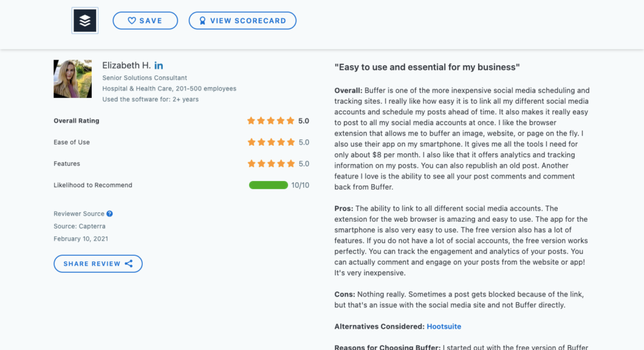Click the Features rating stars
This screenshot has height=350, width=644.
click(271, 163)
